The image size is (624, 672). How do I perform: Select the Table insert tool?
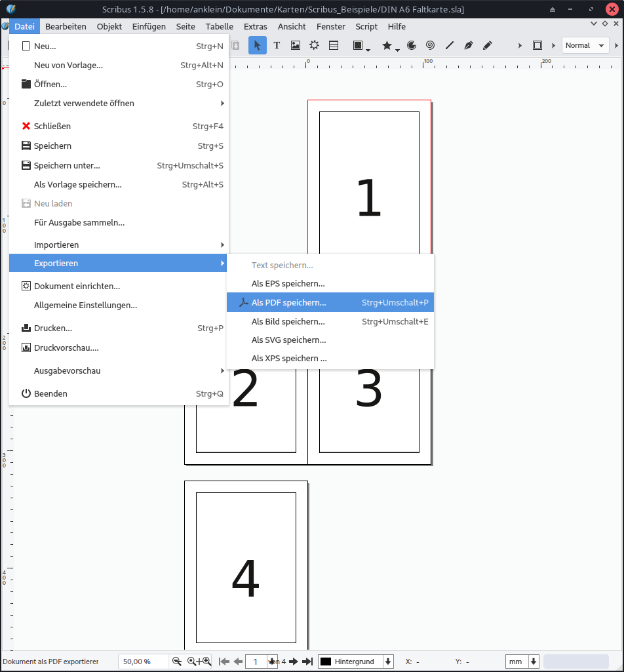click(334, 45)
